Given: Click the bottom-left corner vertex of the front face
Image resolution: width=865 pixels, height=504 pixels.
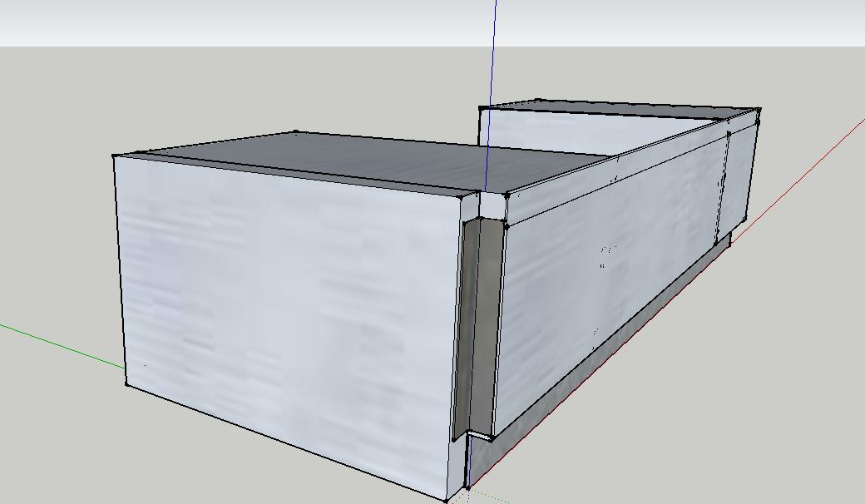Looking at the screenshot, I should pos(126,383).
